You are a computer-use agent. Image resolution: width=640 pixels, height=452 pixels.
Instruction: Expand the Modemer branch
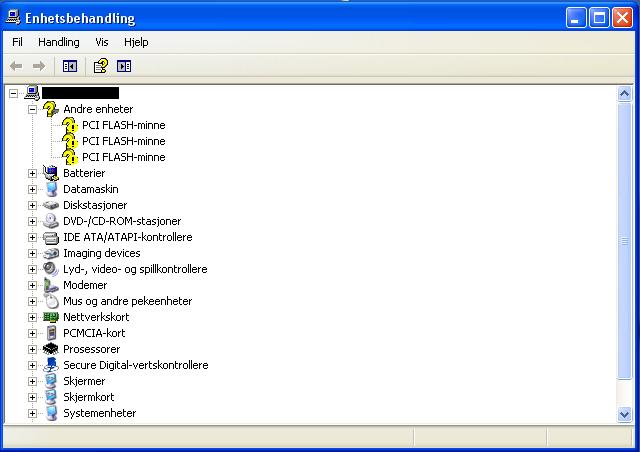(32, 285)
